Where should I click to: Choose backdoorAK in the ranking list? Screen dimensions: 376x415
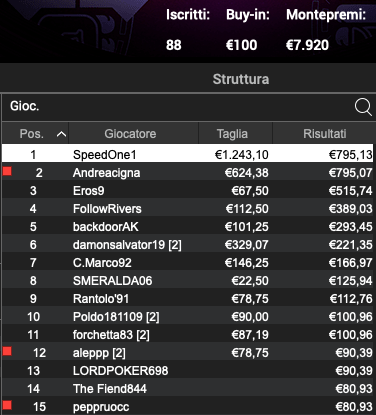188,227
